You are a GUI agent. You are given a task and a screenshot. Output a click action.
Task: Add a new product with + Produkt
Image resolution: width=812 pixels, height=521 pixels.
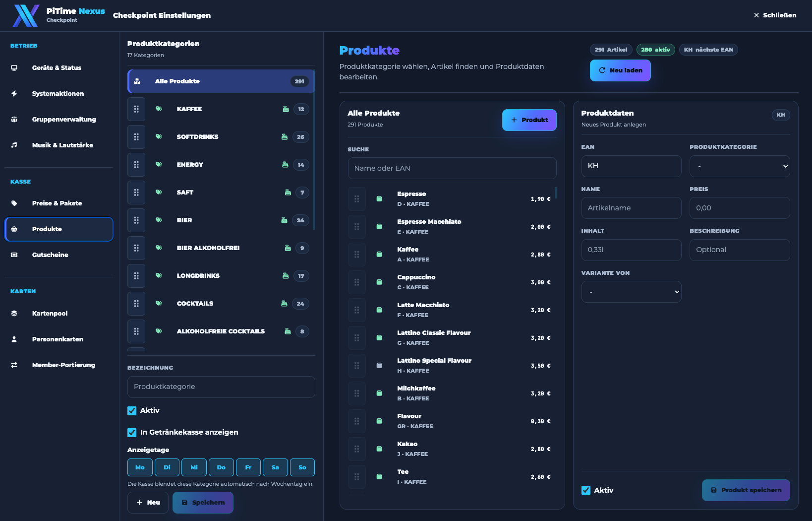point(529,120)
